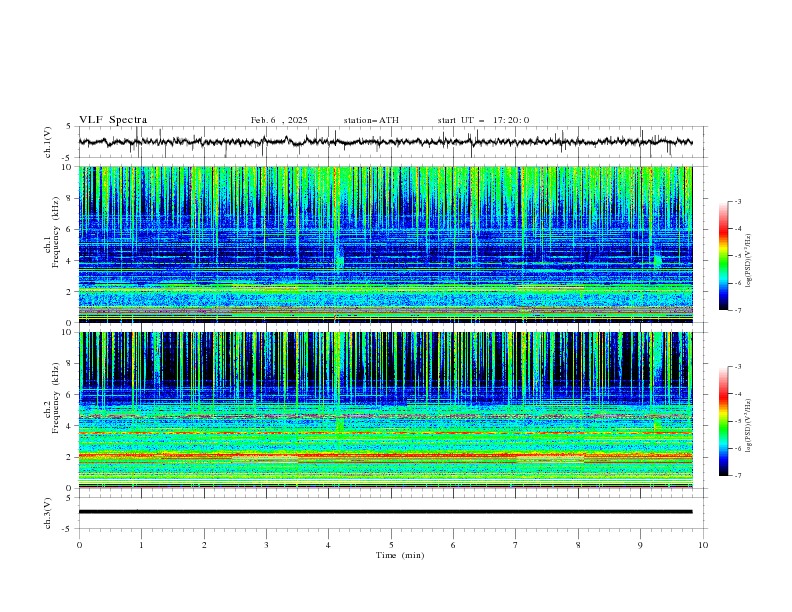Select the "start UT = 17:20:0" text
Viewport: 792px width, 612px height.
[483, 120]
